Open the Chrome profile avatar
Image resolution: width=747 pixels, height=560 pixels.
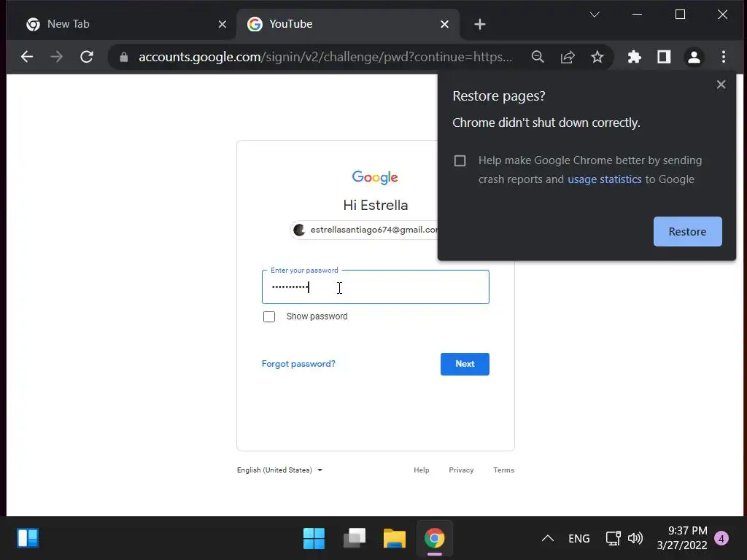pyautogui.click(x=694, y=57)
